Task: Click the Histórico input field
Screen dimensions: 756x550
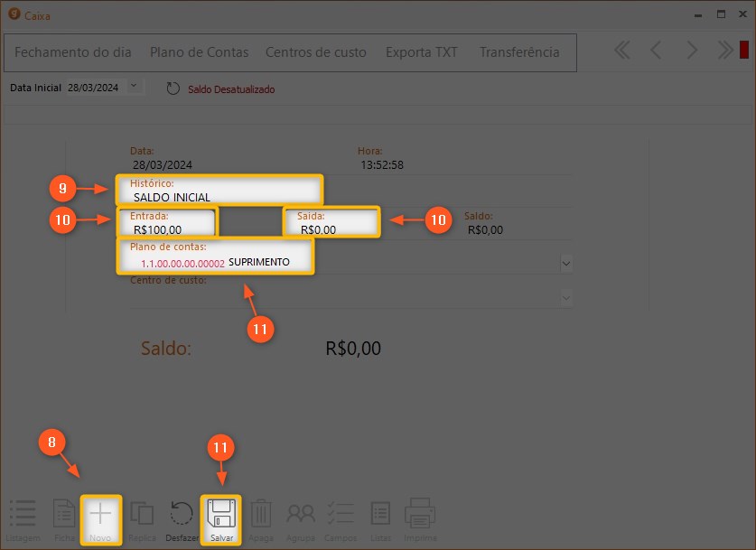Action: point(221,197)
